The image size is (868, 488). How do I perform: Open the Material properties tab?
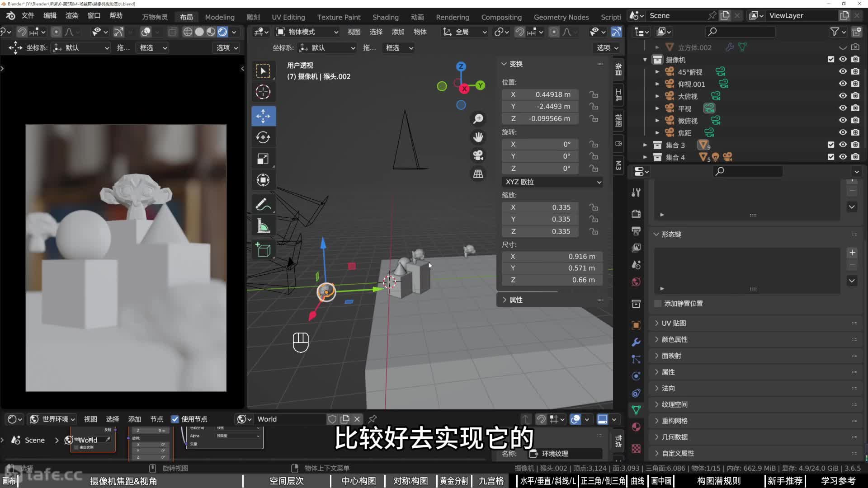tap(636, 427)
